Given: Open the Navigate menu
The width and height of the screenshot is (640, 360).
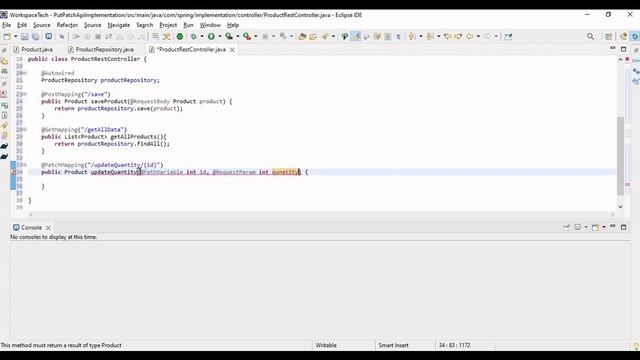Looking at the screenshot, I should 118,25.
